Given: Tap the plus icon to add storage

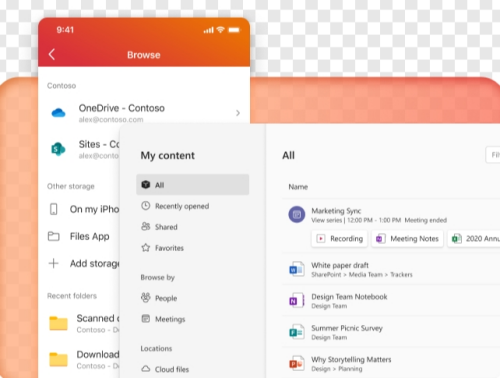Looking at the screenshot, I should click(x=53, y=263).
